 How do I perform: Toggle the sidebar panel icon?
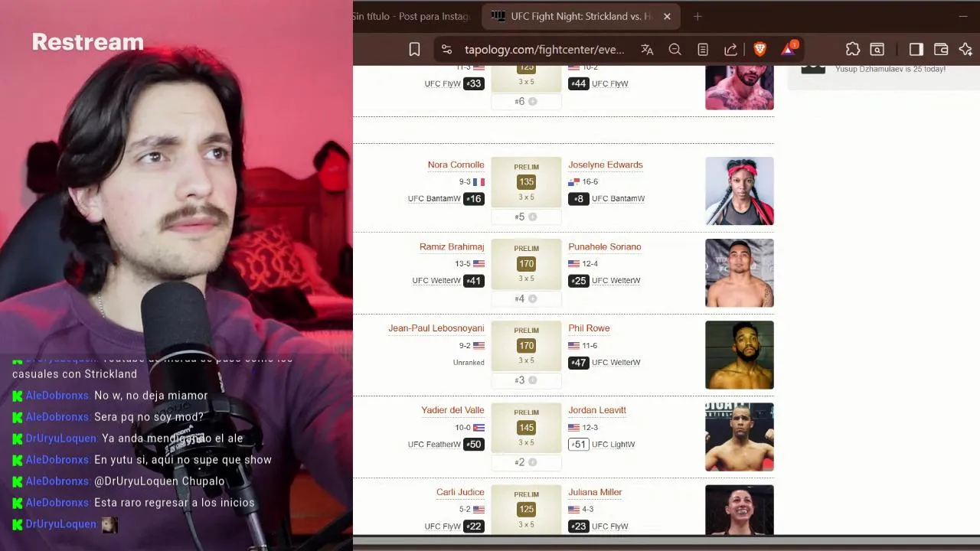(916, 49)
